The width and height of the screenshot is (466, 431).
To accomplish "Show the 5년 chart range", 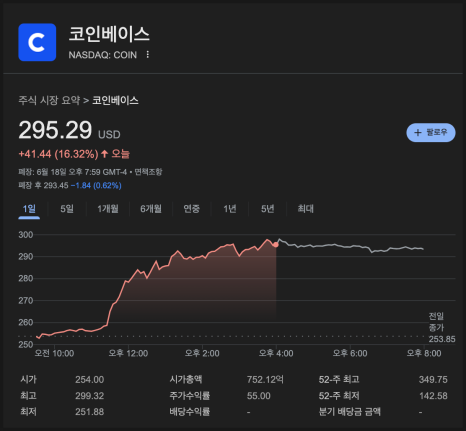I will (267, 209).
